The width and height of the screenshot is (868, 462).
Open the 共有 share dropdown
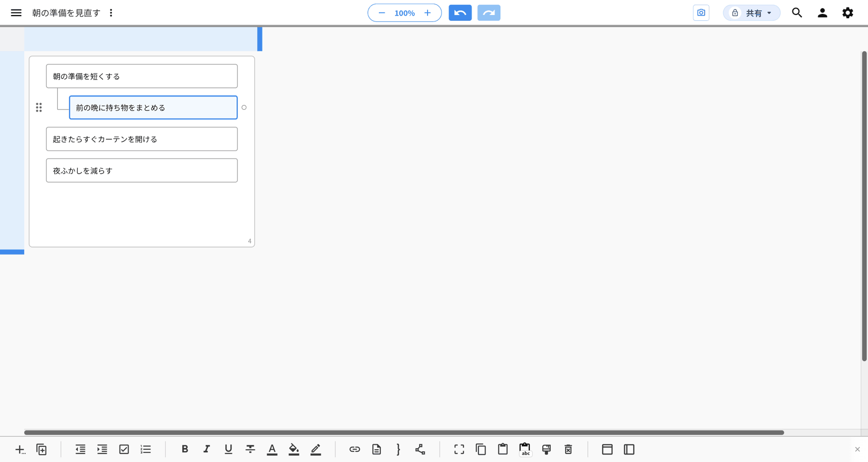click(752, 13)
